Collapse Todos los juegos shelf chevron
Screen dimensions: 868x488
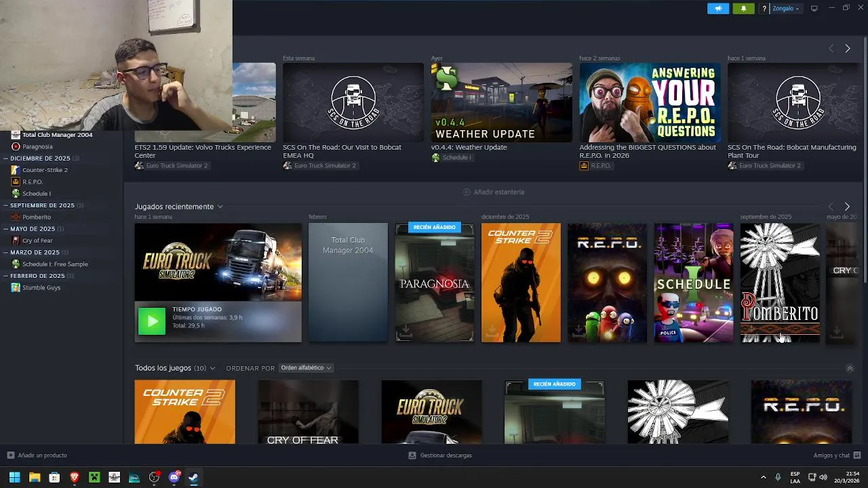850,368
